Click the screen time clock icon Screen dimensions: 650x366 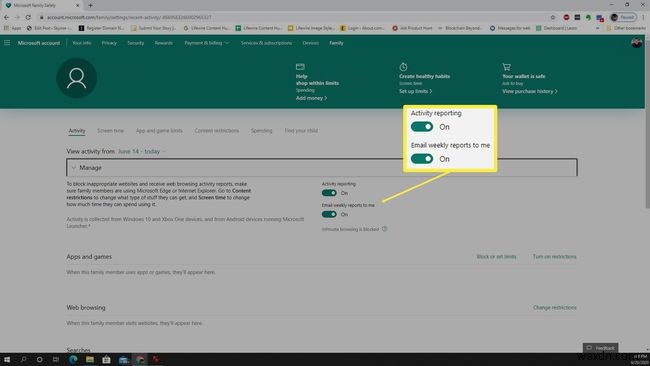[x=403, y=67]
